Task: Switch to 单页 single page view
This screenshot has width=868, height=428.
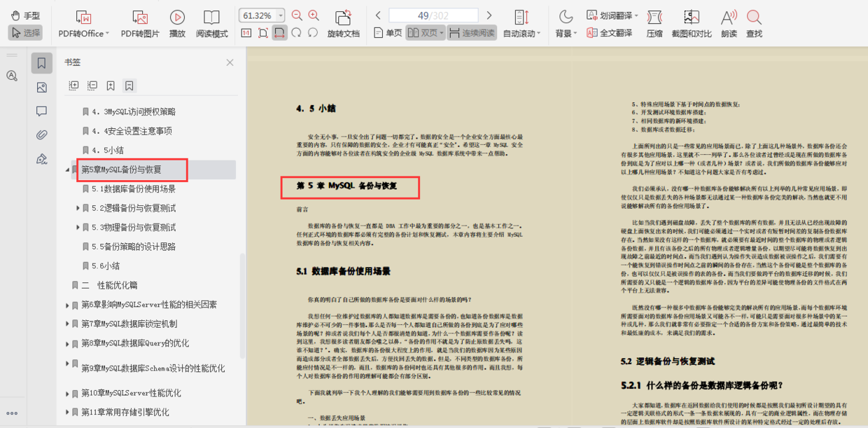Action: click(x=388, y=33)
